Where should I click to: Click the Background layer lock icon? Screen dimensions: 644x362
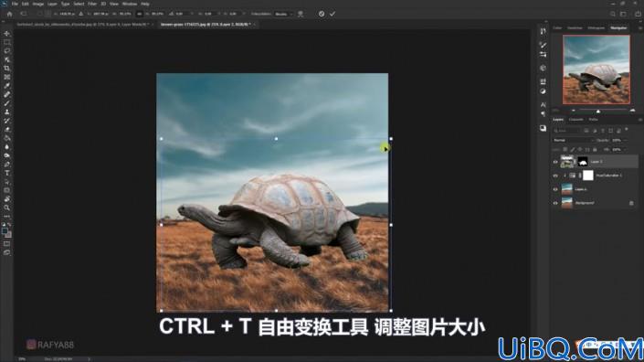click(631, 203)
